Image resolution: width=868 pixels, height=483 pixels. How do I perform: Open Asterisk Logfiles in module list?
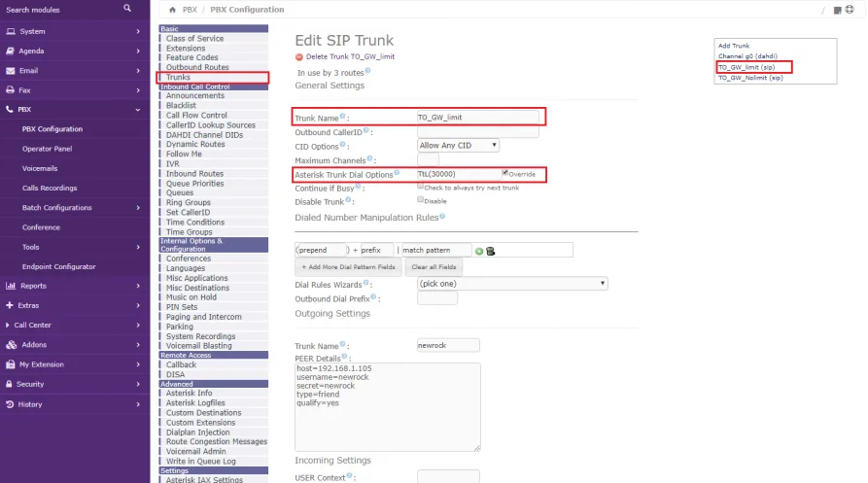195,403
